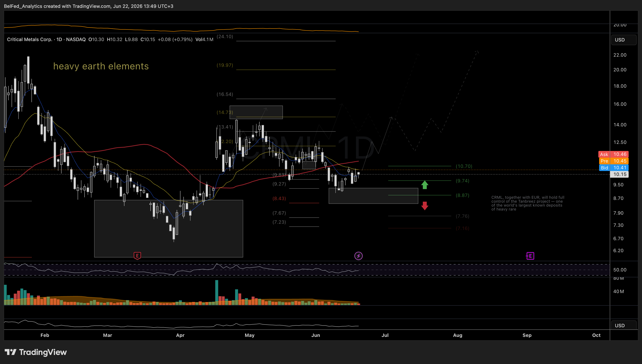
Task: Select the (7.67) level label
Action: coord(279,213)
